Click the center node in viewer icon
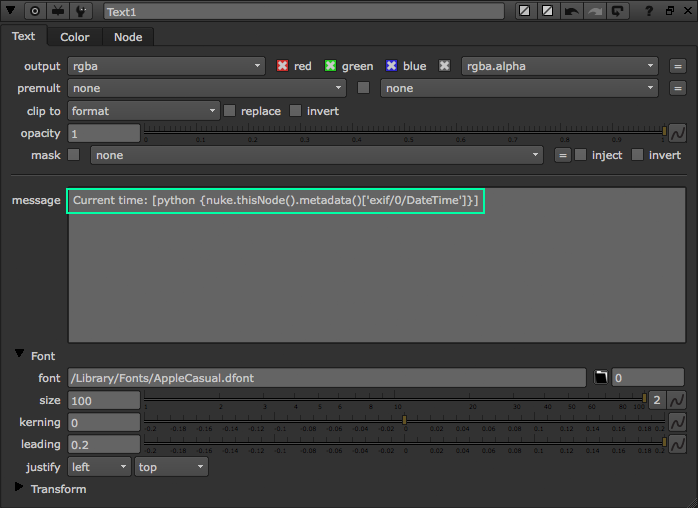The image size is (698, 508). point(35,11)
